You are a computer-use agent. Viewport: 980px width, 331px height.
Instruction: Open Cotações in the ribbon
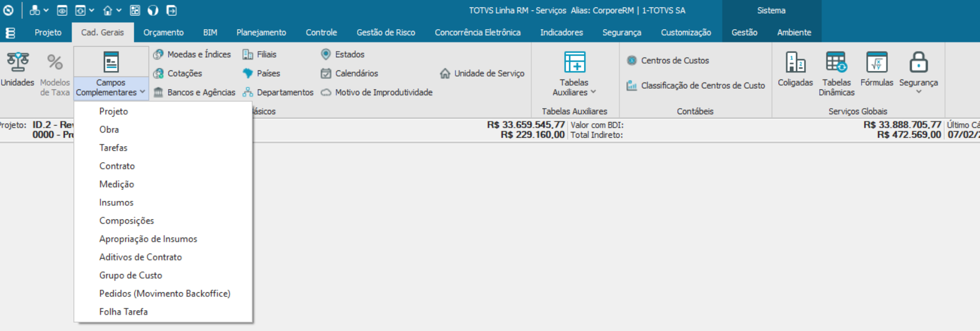tap(177, 73)
